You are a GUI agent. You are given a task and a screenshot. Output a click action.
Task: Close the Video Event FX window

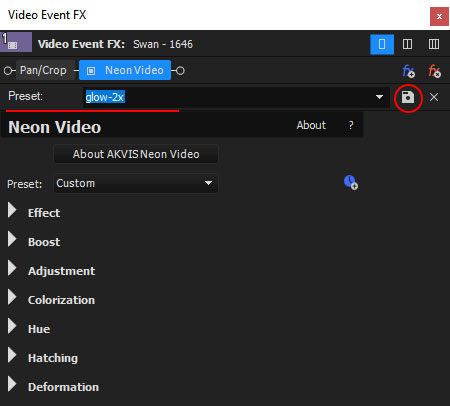[439, 16]
